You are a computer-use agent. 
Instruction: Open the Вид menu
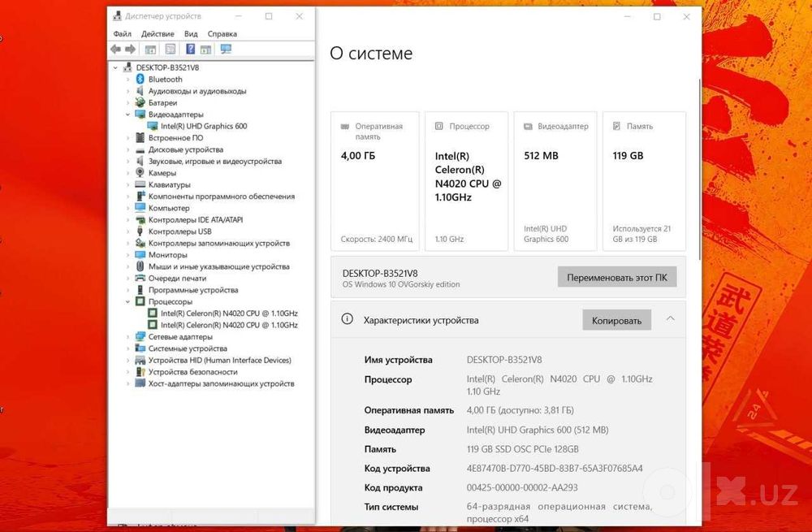pyautogui.click(x=191, y=33)
